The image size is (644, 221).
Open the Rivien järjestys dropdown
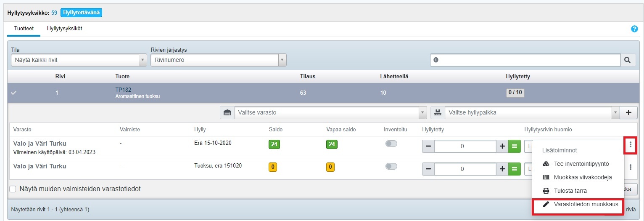218,60
